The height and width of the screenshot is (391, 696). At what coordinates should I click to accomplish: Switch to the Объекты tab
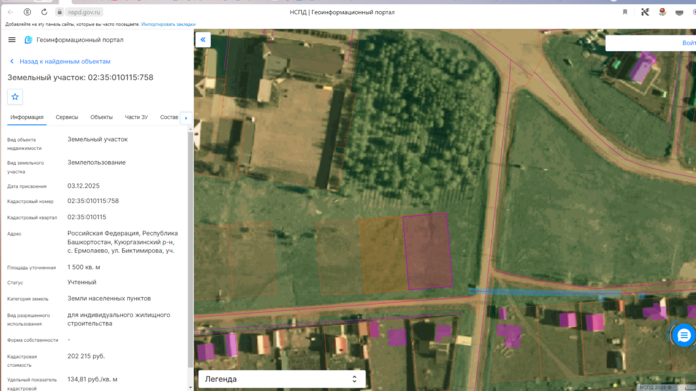coord(101,118)
